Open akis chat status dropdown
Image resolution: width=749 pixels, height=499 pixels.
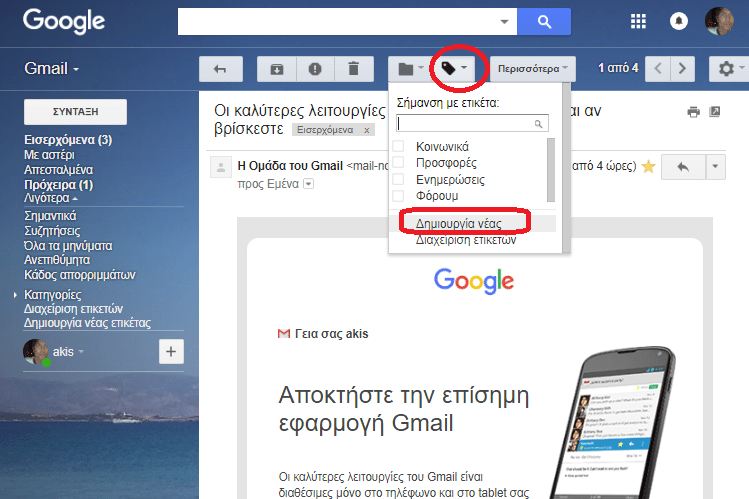coord(81,352)
